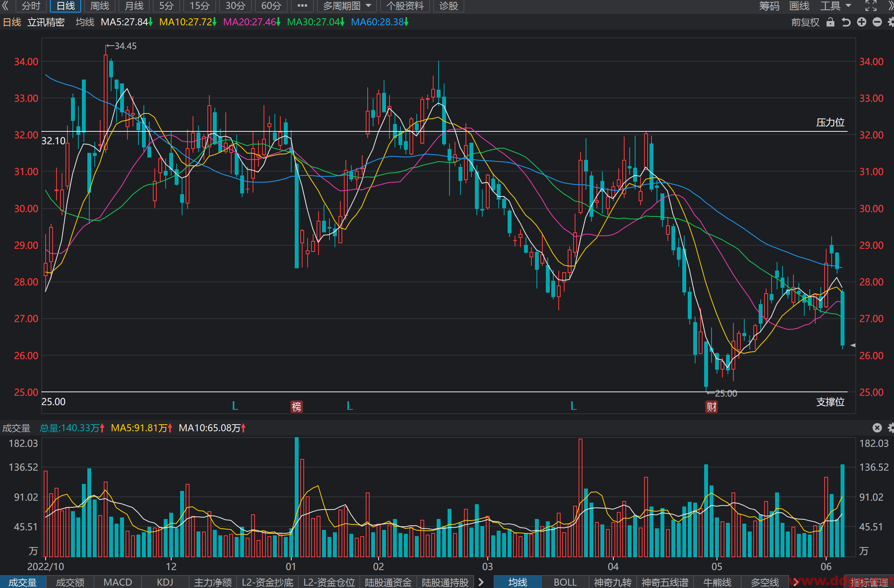Close the 成交量 volume panel
This screenshot has width=894, height=588.
877,428
